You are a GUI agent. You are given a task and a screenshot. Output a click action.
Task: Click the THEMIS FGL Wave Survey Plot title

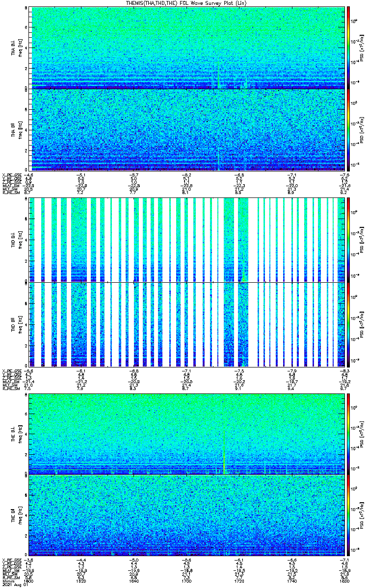coord(187,3)
